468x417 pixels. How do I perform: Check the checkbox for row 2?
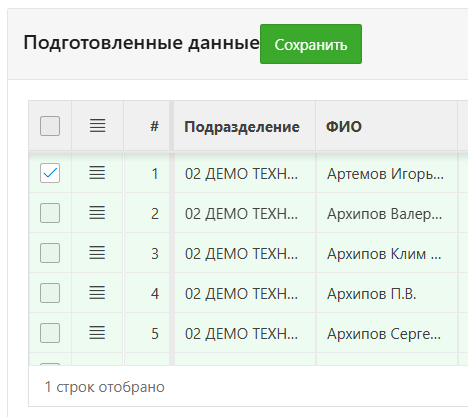[50, 213]
